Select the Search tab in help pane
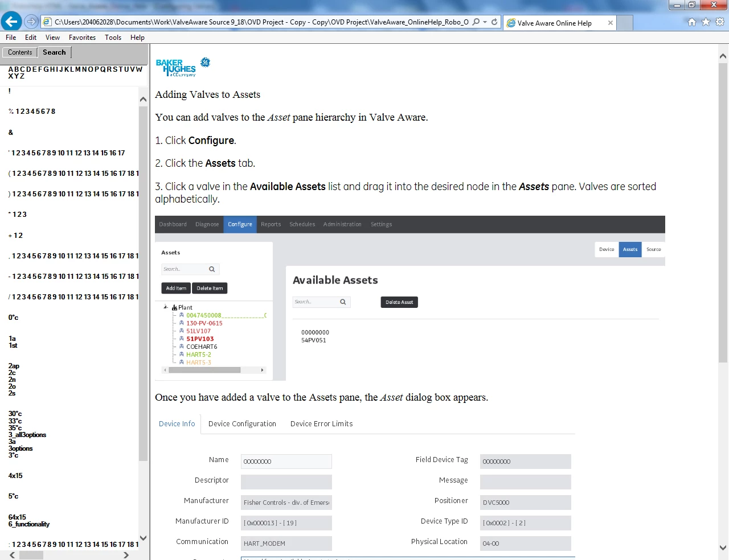Viewport: 729px width, 560px height. pyautogui.click(x=54, y=52)
